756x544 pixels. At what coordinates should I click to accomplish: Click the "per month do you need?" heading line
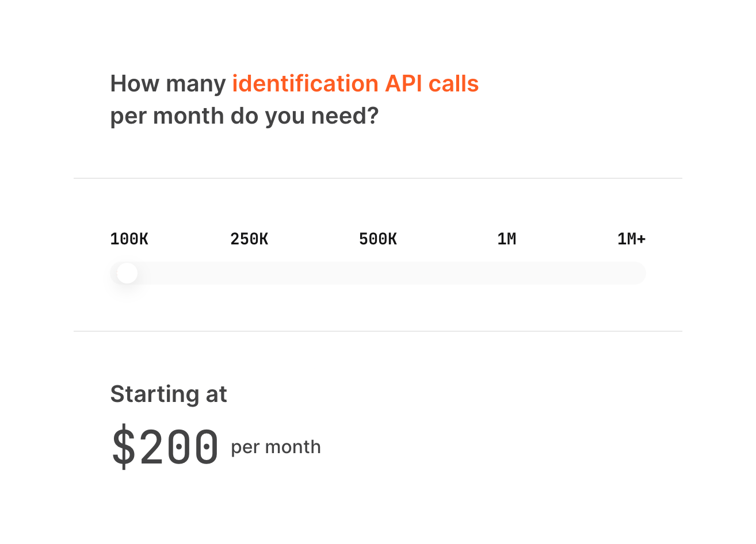(245, 116)
